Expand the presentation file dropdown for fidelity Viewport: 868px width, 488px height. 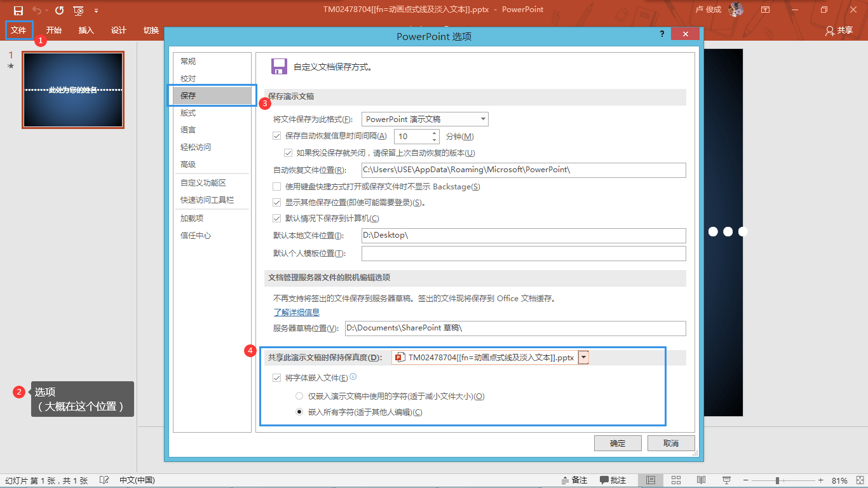pos(583,358)
